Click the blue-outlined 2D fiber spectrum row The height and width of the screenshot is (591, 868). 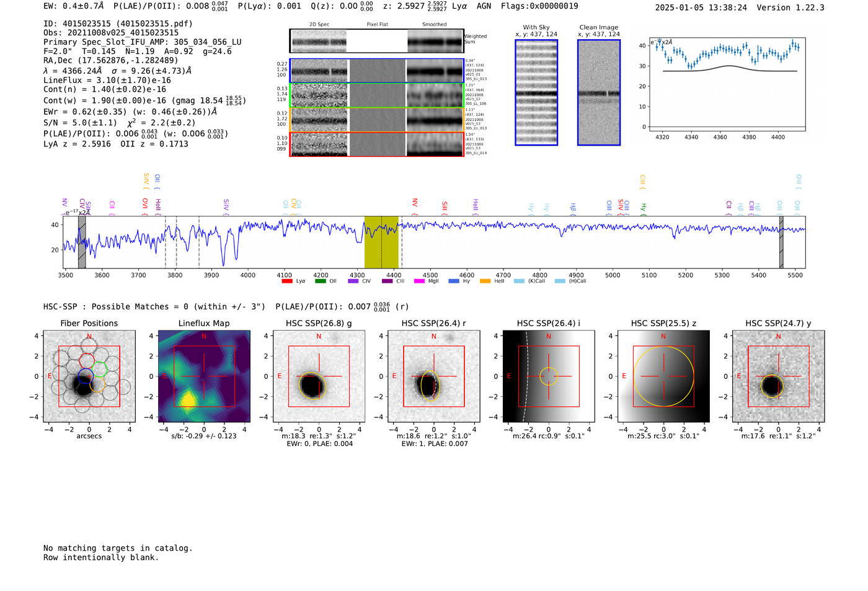376,71
